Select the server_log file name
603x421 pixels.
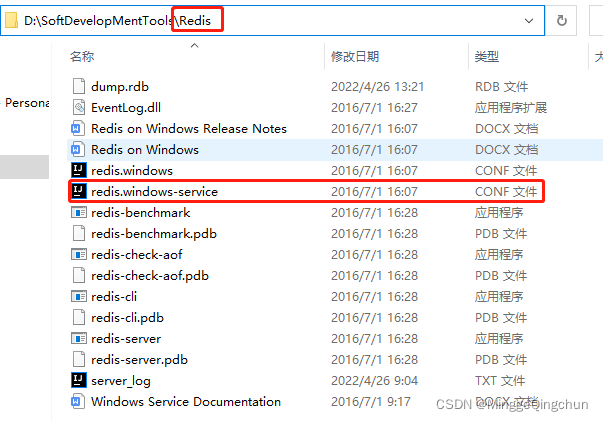(x=121, y=381)
